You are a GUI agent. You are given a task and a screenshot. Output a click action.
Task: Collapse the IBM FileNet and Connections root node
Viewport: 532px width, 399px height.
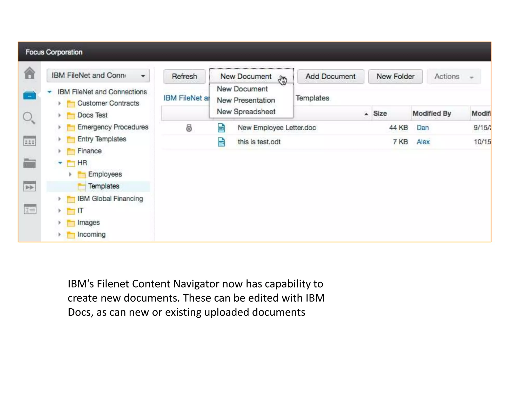click(50, 92)
